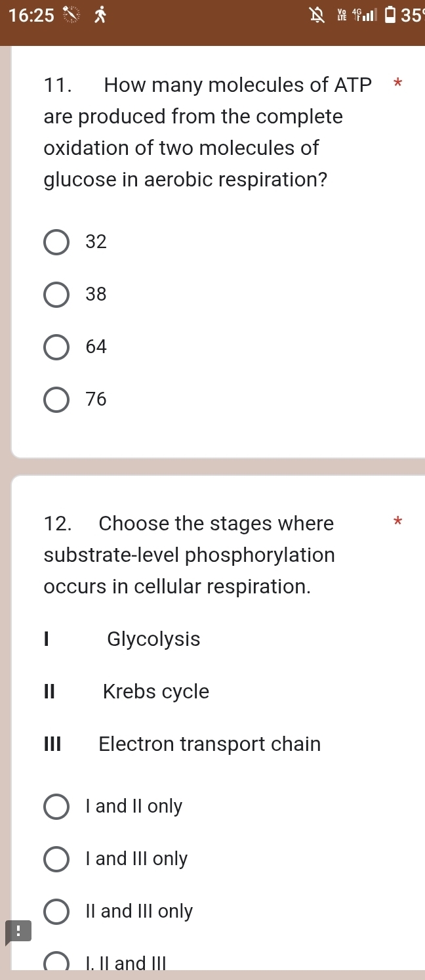Screen dimensions: 425x980
Task: Choose 'II and III only' for question 12
Action: point(56,911)
